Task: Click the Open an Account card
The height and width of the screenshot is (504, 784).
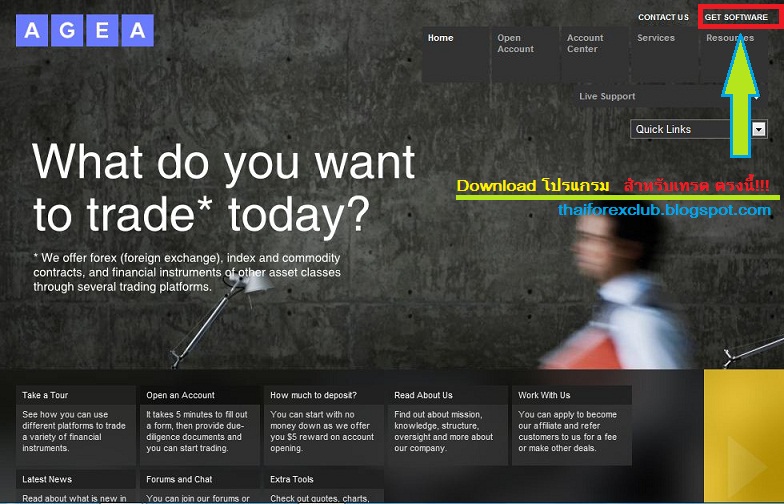Action: pyautogui.click(x=200, y=426)
